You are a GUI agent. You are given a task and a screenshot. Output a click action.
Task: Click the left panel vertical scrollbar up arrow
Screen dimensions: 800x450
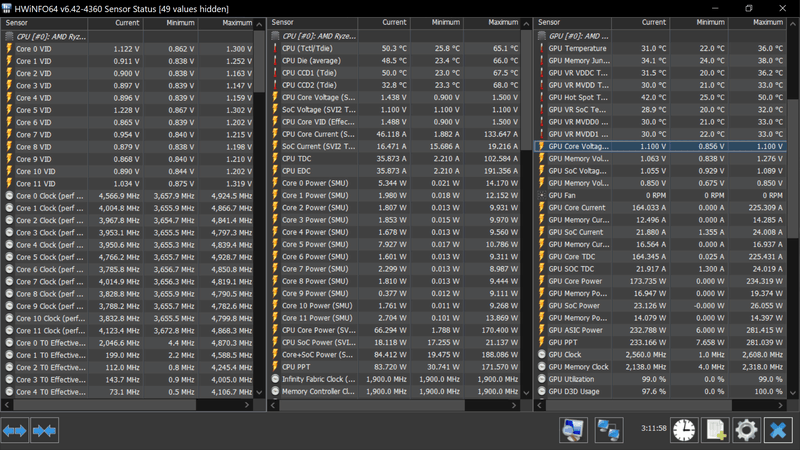click(259, 24)
